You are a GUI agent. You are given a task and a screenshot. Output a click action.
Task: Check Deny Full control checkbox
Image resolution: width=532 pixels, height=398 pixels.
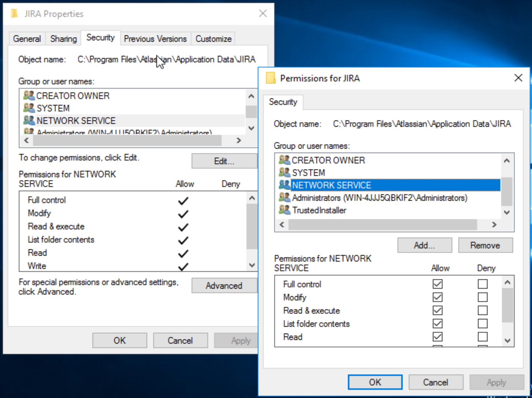point(483,284)
